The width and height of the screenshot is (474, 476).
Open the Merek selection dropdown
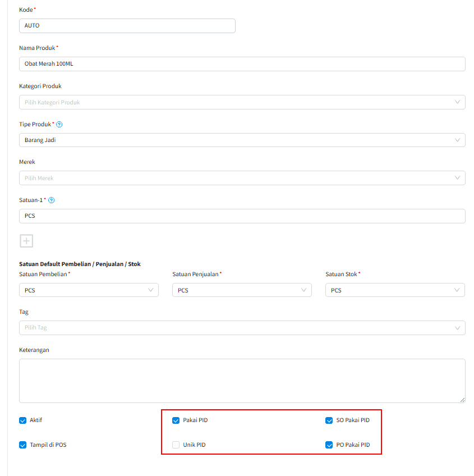tap(242, 178)
